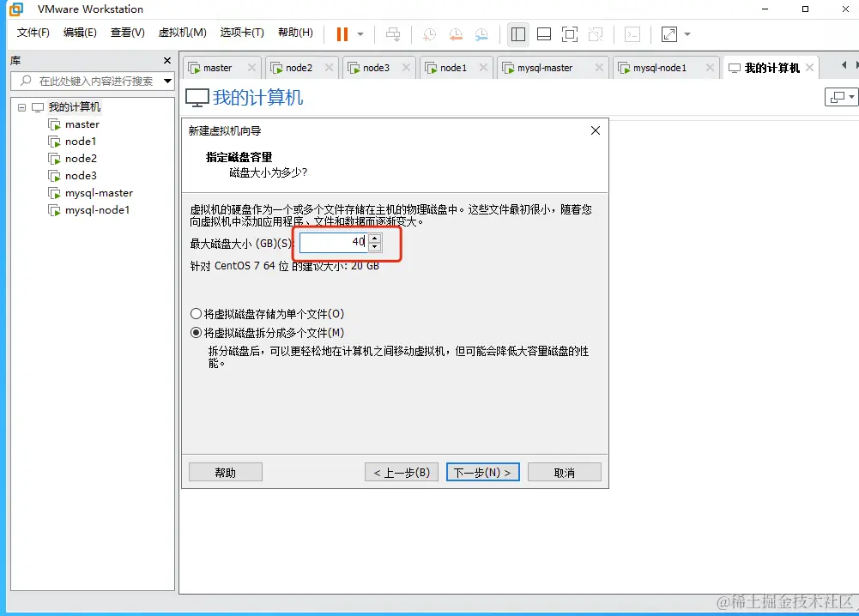
Task: Select node3 VM in library tree
Action: click(81, 176)
